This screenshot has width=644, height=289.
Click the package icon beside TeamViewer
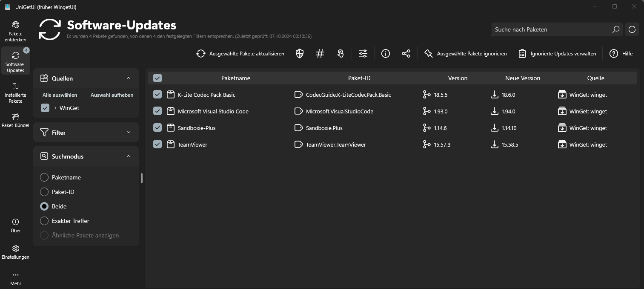[x=171, y=144]
